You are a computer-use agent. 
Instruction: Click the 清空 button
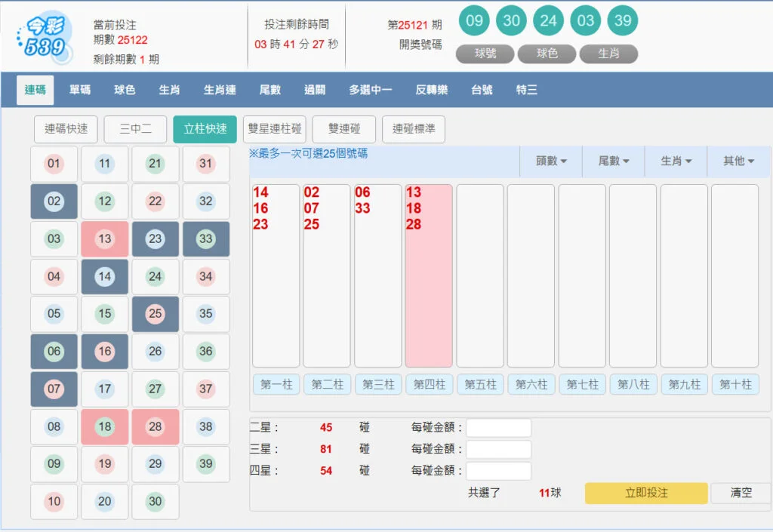[741, 493]
